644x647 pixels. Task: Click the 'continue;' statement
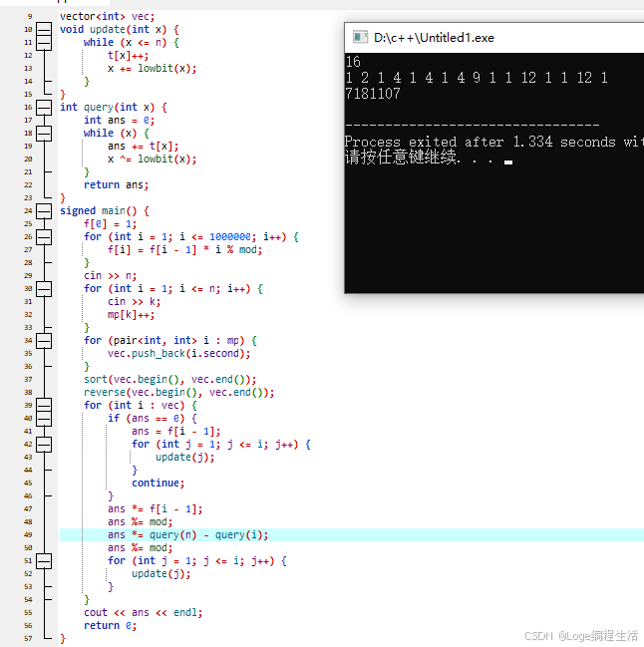158,483
